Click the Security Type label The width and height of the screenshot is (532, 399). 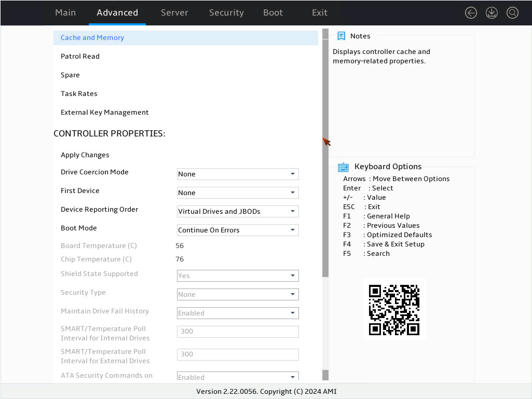83,293
